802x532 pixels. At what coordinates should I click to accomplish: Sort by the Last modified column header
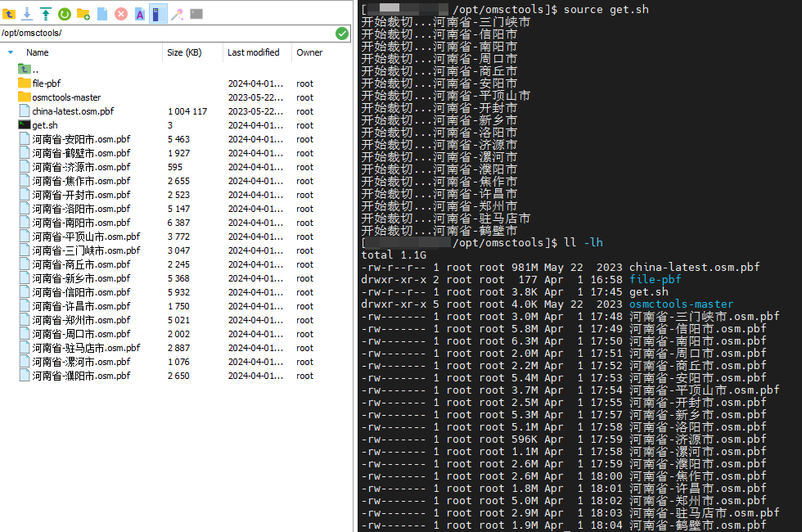[x=253, y=52]
